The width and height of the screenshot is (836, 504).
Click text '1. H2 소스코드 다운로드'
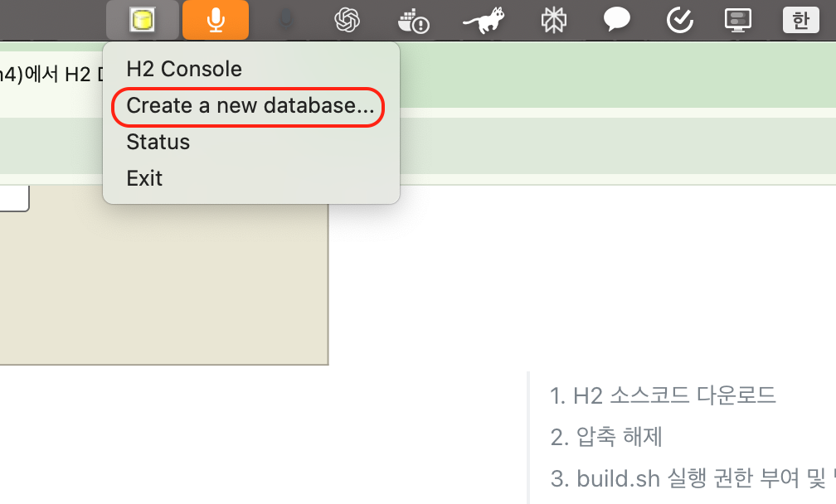coord(663,395)
